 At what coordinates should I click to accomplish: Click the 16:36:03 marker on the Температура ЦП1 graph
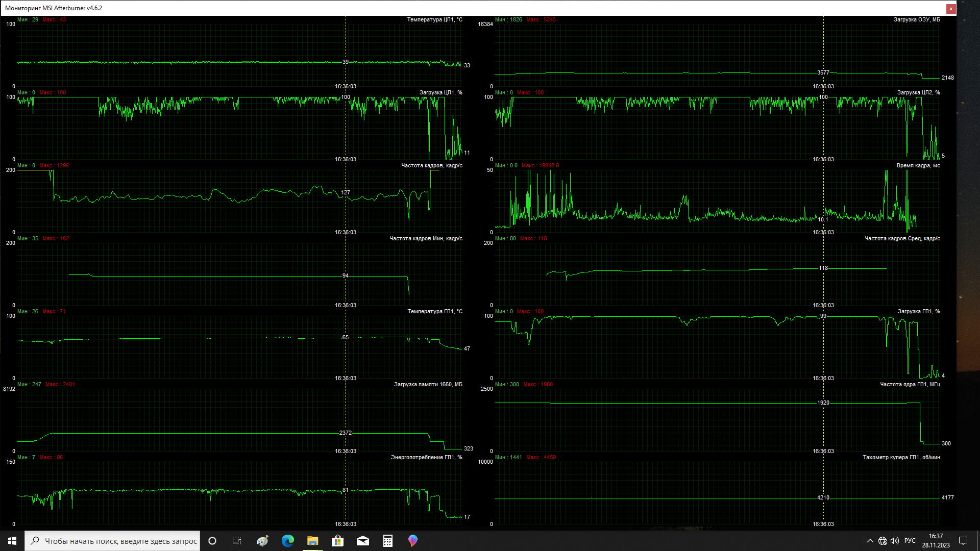click(346, 86)
